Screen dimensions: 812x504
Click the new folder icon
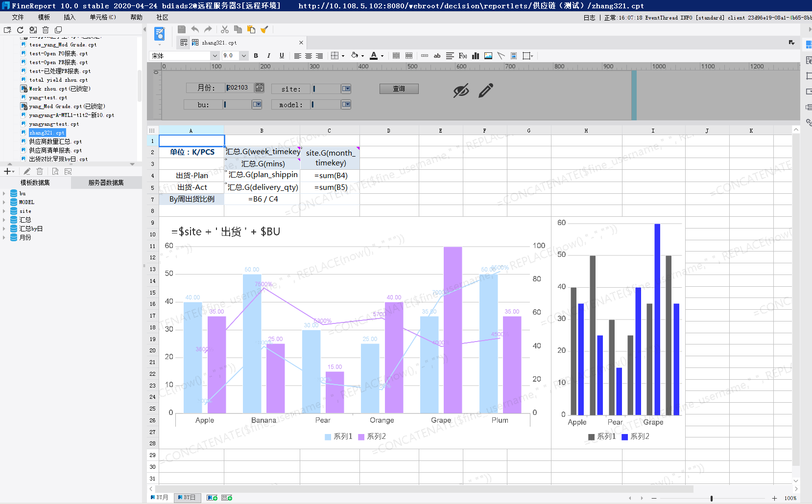[7, 30]
